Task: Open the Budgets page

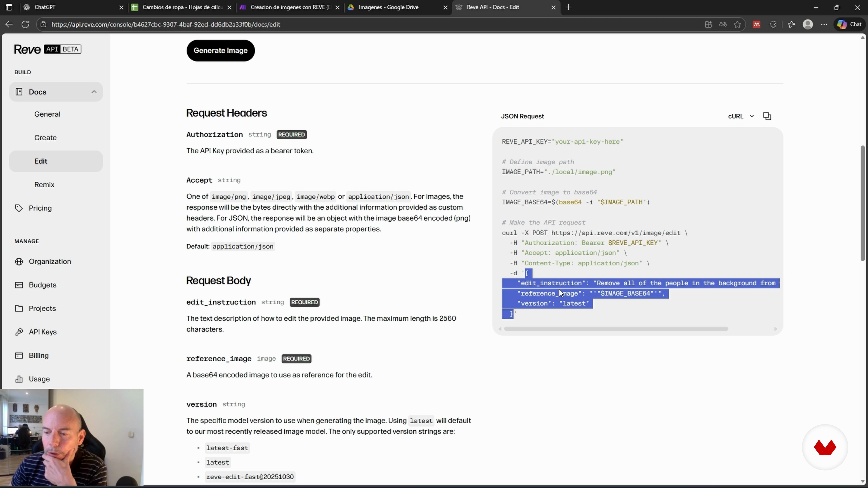Action: point(42,285)
